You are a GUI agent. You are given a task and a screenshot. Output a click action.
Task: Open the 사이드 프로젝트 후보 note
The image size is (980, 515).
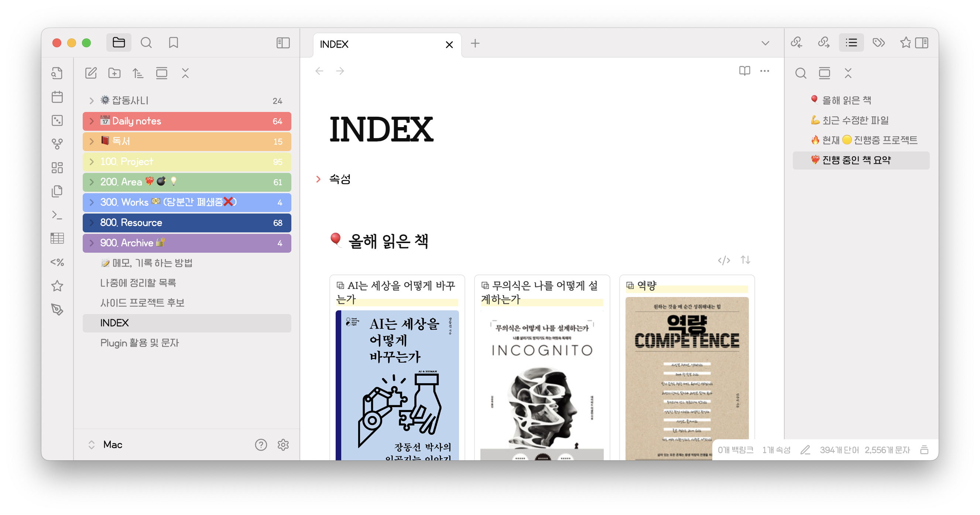click(x=187, y=303)
